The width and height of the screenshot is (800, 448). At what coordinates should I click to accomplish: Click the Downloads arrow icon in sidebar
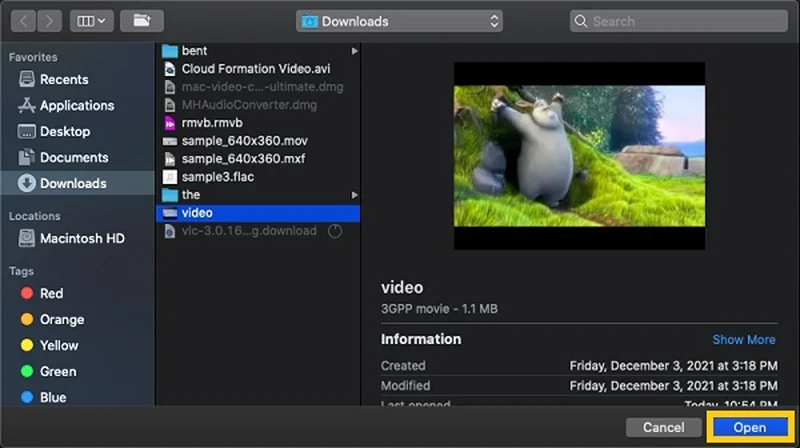coord(27,183)
